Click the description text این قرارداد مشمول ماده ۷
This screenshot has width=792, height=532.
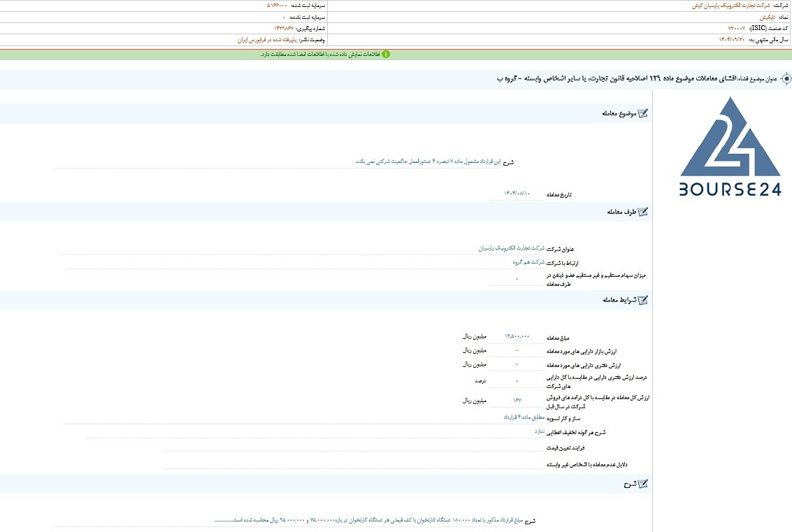pos(428,161)
